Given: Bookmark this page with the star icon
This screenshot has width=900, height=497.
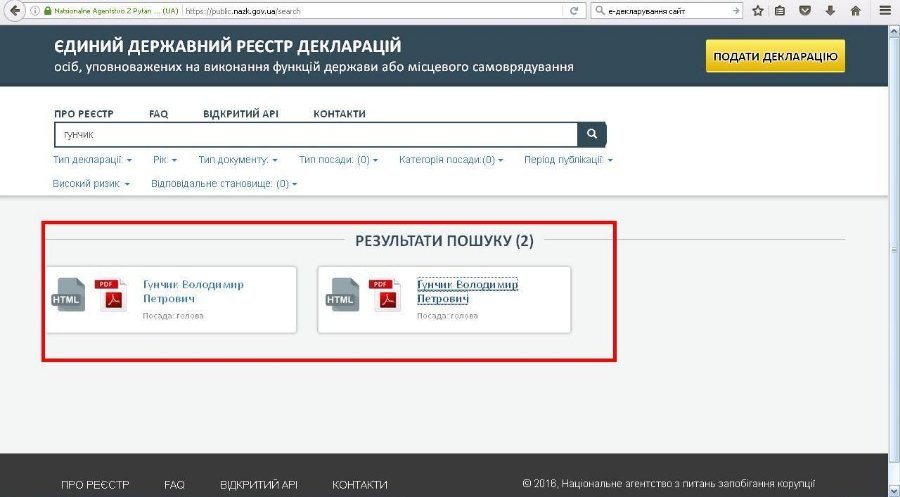Looking at the screenshot, I should (758, 11).
